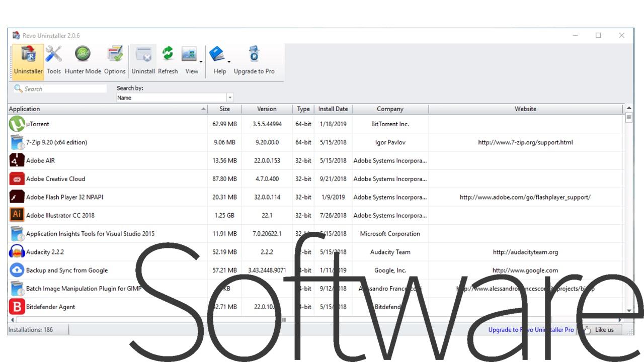This screenshot has height=362, width=644.
Task: Select the Adobe Illustrator CC icon
Action: 17,215
